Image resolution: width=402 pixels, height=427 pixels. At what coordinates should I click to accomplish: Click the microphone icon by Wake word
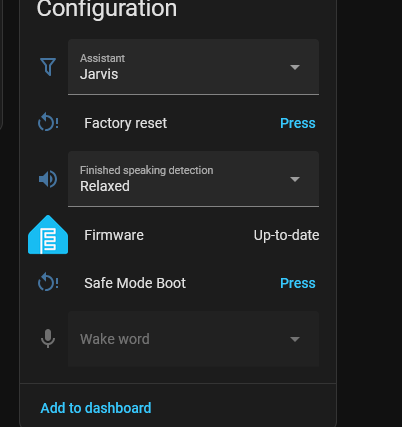(48, 339)
